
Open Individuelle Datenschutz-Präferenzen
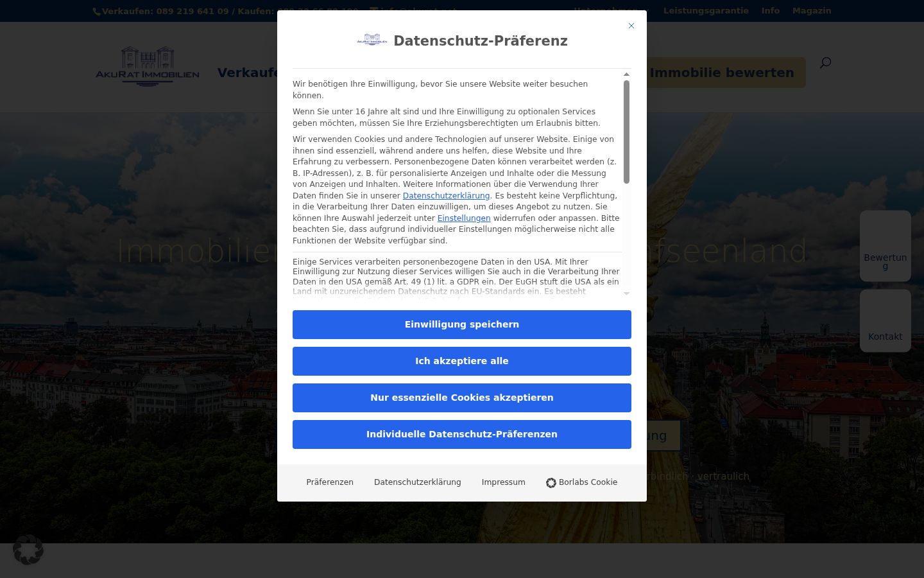462,434
